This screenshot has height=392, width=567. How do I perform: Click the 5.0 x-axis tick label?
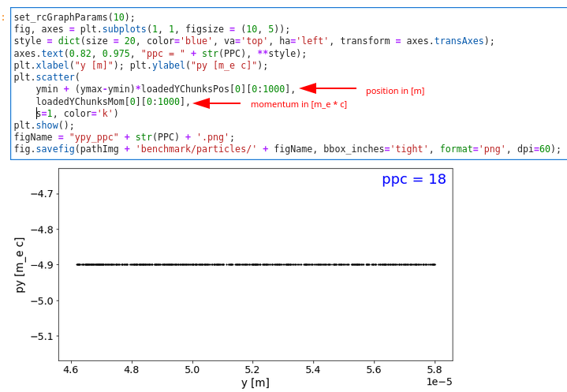[192, 370]
